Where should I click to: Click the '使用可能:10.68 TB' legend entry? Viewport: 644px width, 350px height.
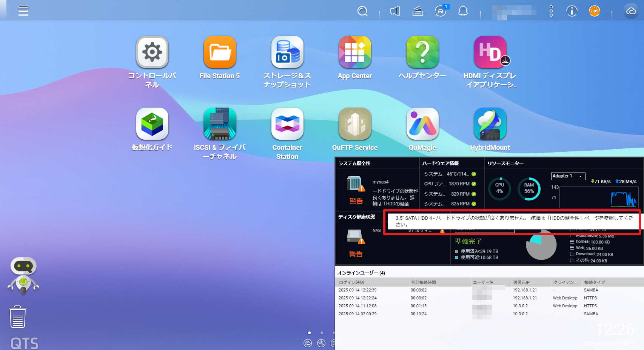coord(476,257)
